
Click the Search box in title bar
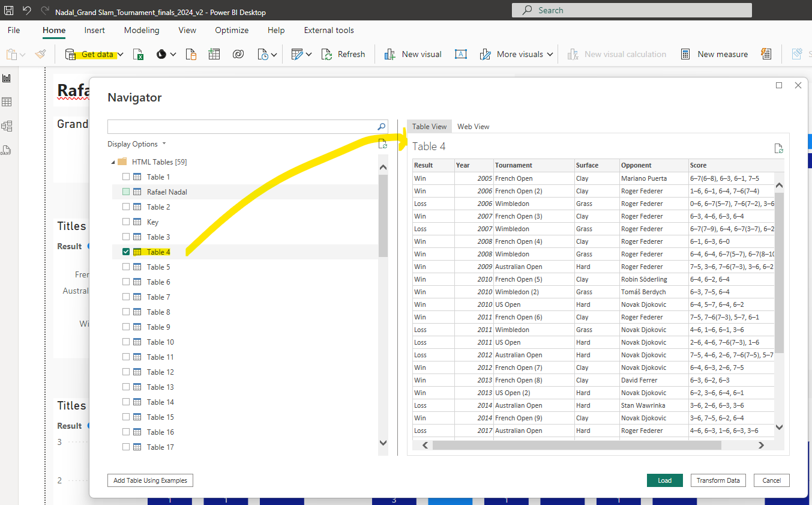click(631, 10)
